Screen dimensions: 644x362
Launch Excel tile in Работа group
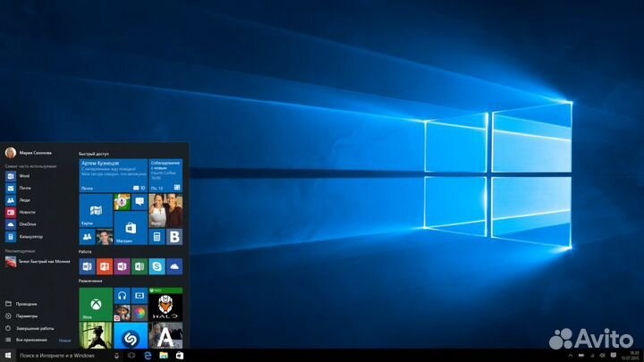click(140, 266)
